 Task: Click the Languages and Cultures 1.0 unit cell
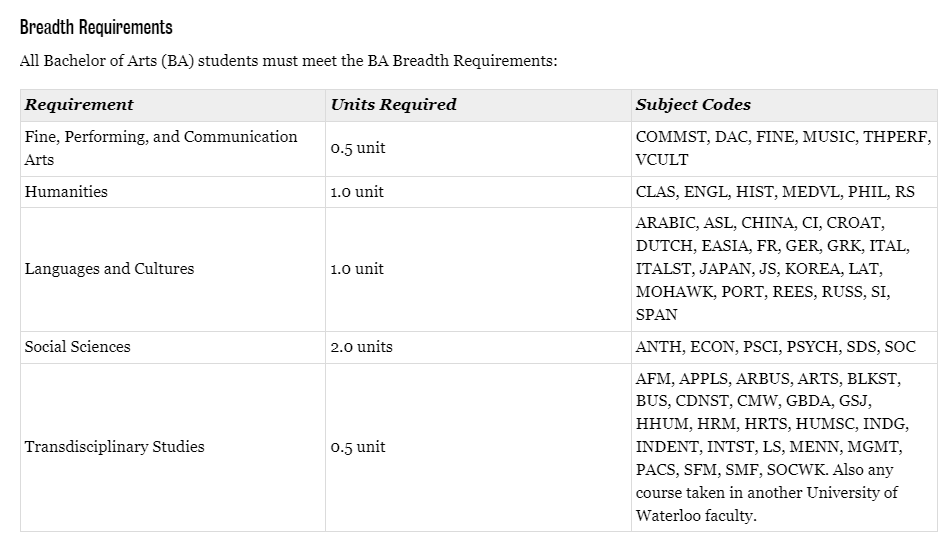[478, 269]
